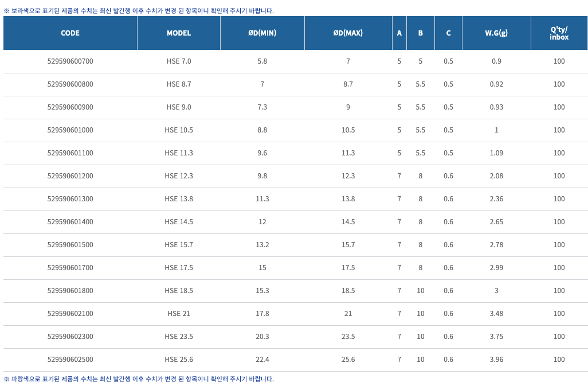Select the ØD(MAX) column header
The height and width of the screenshot is (390, 588).
tap(348, 33)
